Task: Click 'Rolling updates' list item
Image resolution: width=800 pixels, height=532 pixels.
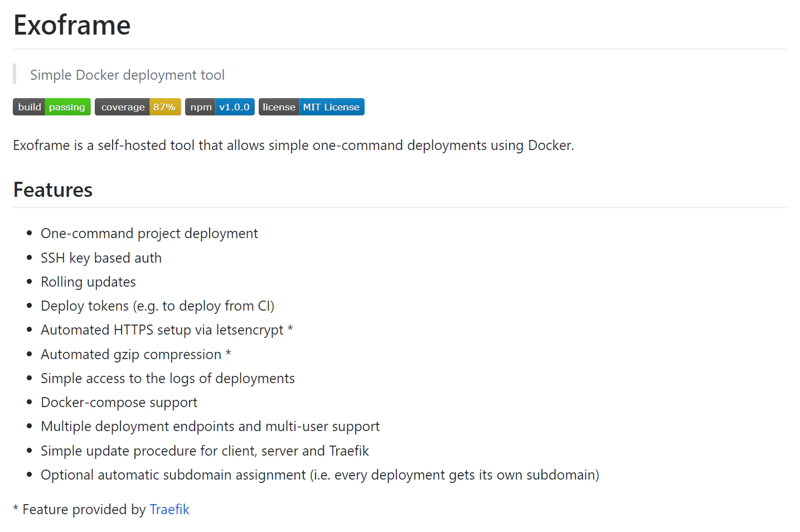Action: click(88, 282)
